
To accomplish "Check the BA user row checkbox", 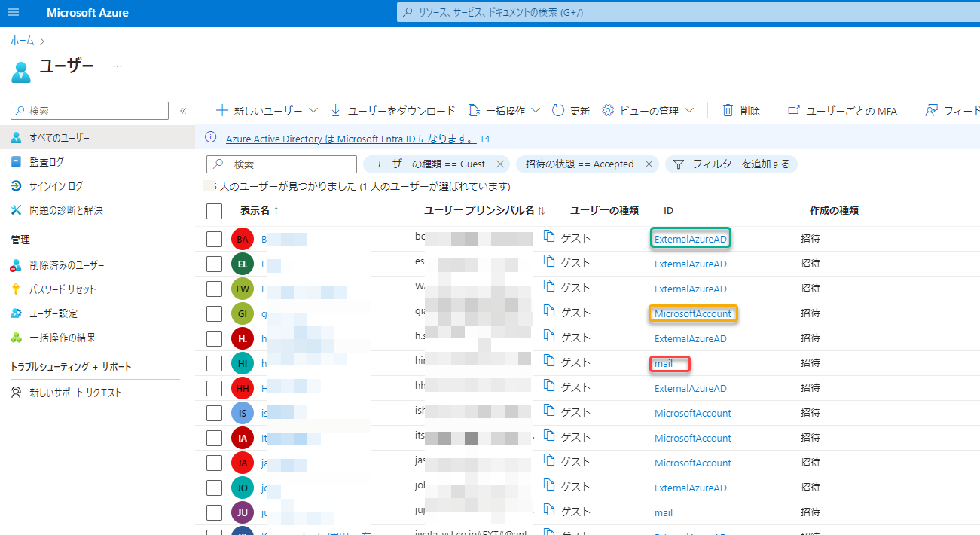I will (215, 239).
